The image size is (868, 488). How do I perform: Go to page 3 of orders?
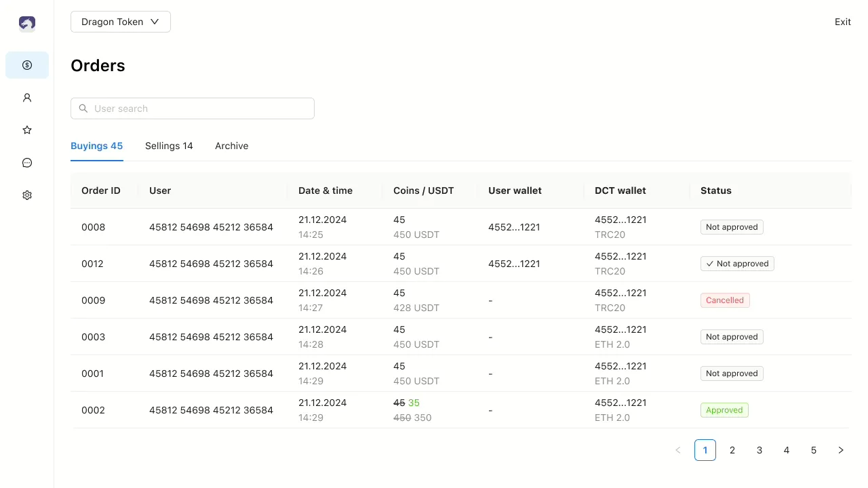click(759, 450)
